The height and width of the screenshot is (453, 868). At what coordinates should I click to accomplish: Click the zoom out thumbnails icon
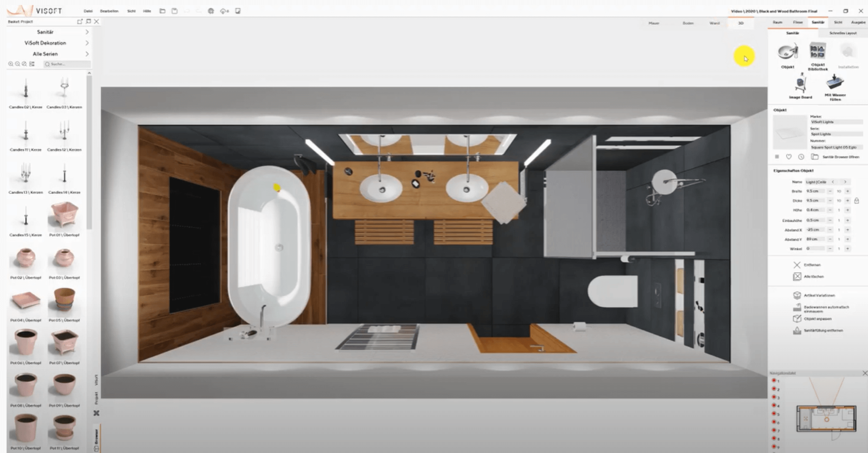(x=17, y=64)
